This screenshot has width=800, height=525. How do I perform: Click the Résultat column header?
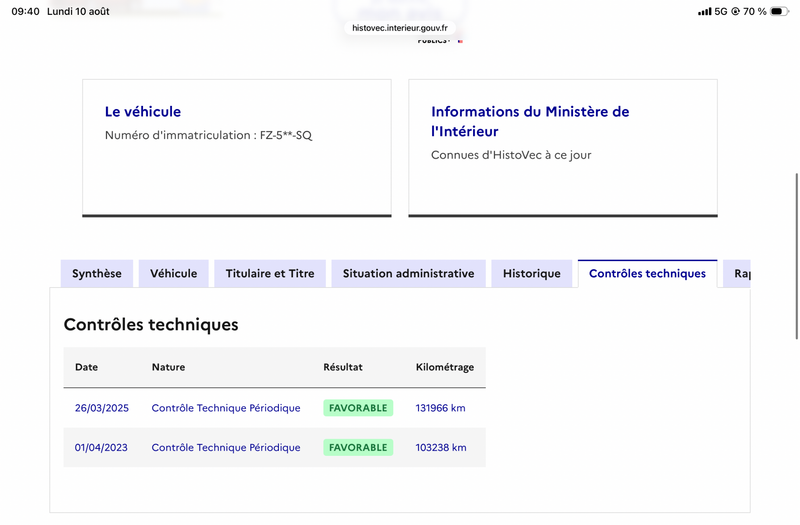(x=343, y=367)
